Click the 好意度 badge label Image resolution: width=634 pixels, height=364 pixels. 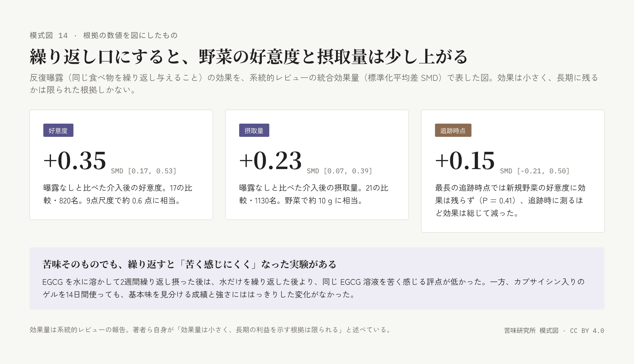pyautogui.click(x=58, y=130)
